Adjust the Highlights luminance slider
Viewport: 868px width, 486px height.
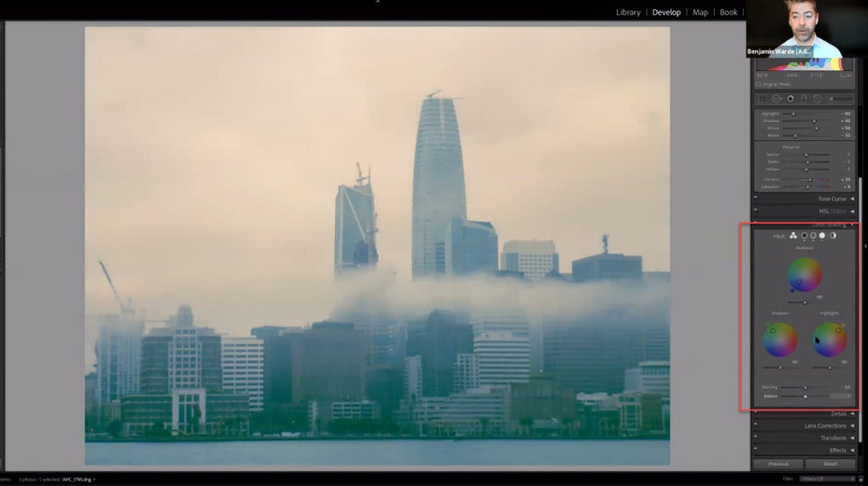pos(829,368)
